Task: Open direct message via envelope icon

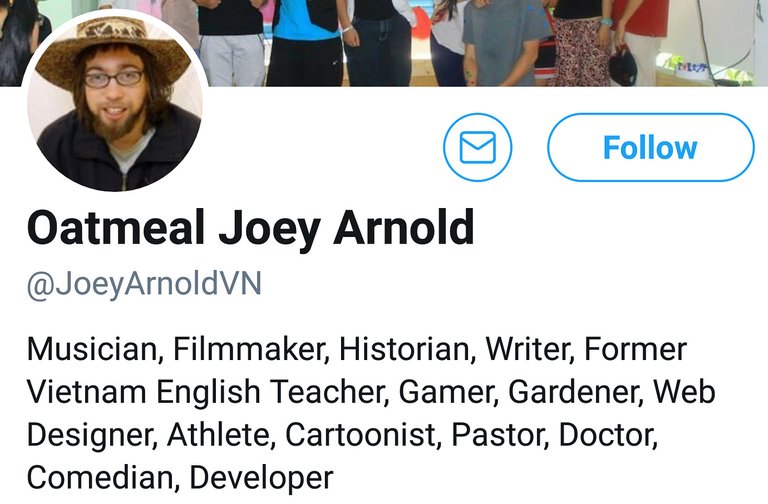Action: [477, 148]
